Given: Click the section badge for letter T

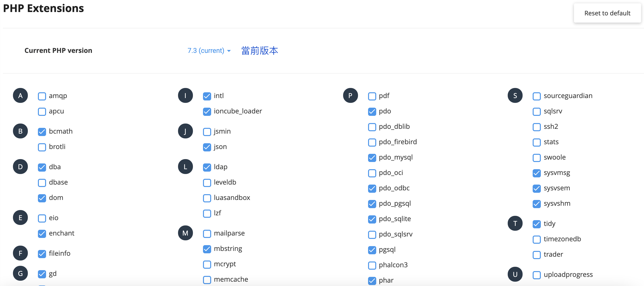Looking at the screenshot, I should coord(515,223).
